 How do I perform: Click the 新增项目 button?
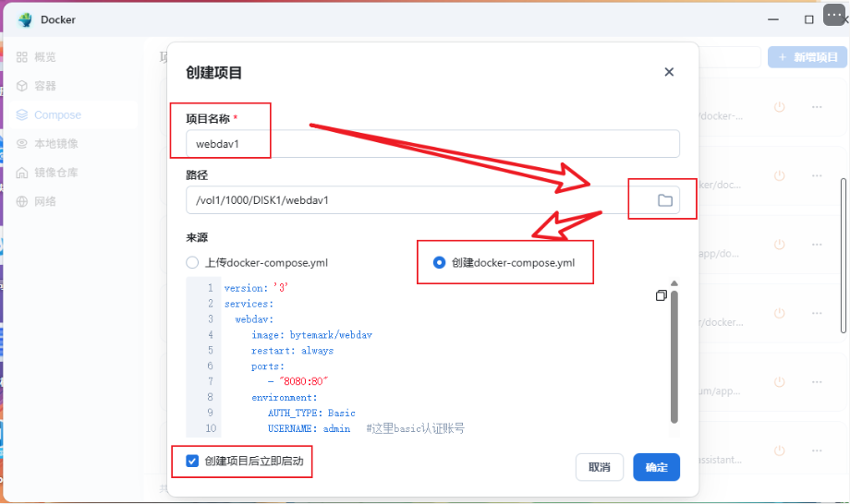click(x=807, y=57)
